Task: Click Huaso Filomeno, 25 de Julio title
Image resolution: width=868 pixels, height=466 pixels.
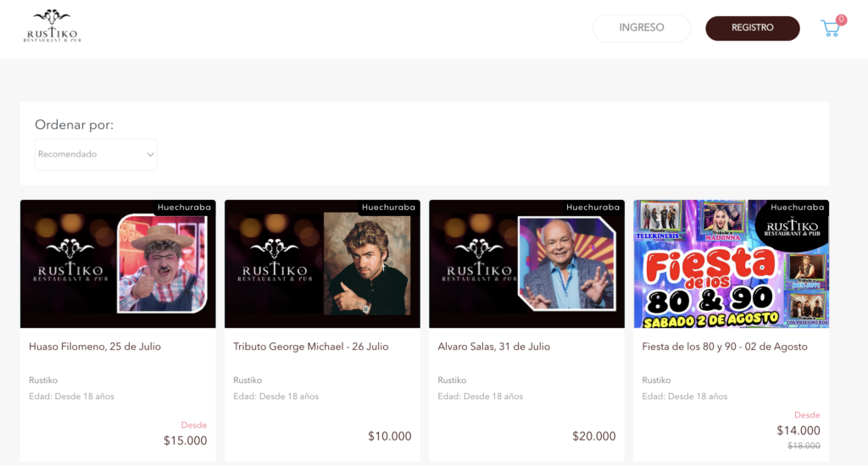Action: coord(95,347)
